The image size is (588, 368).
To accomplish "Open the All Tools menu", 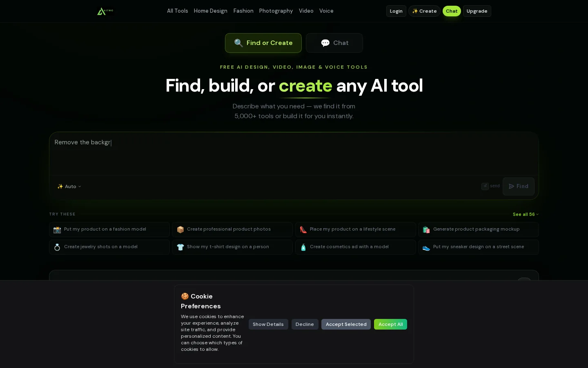I will click(178, 11).
